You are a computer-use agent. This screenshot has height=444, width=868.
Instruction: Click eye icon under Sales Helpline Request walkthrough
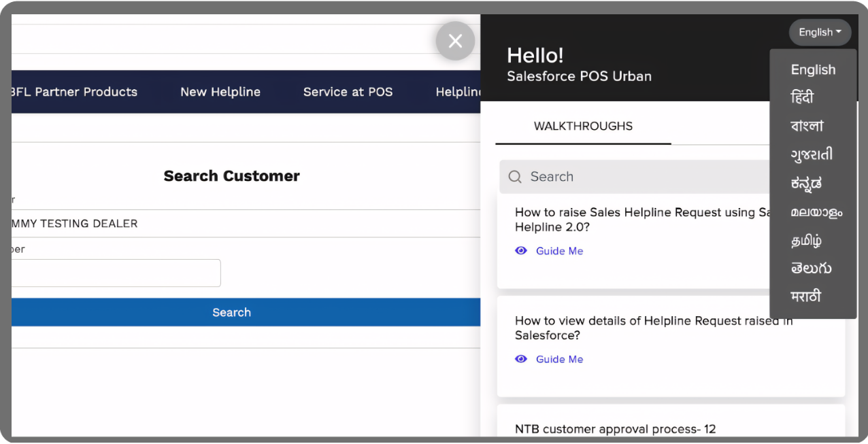tap(521, 251)
